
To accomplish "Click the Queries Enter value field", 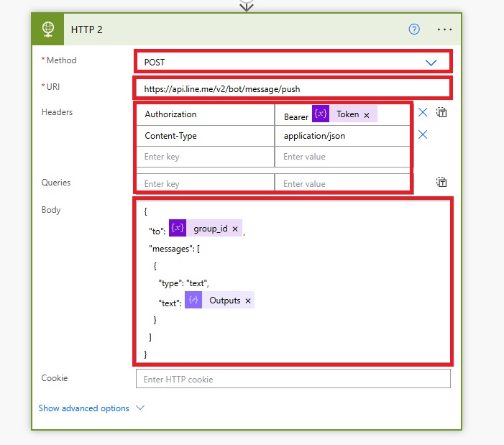I will tap(343, 184).
